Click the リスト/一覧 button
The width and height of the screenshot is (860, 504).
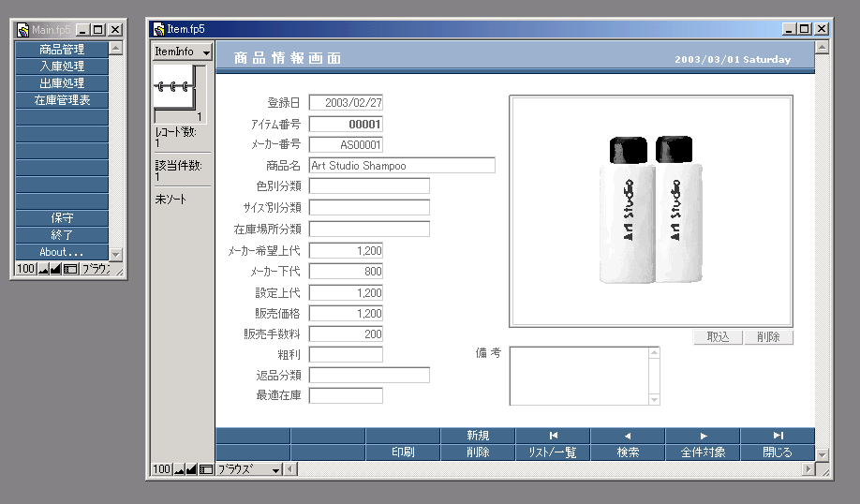pos(553,452)
